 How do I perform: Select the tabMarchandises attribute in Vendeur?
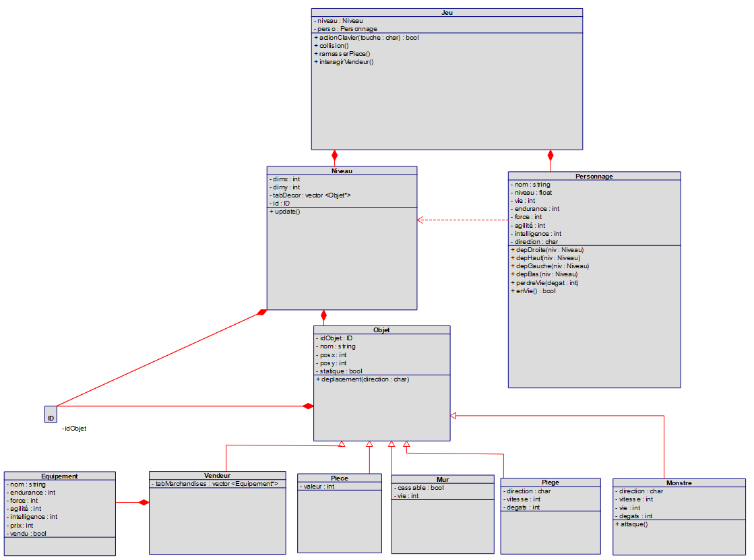pyautogui.click(x=216, y=483)
